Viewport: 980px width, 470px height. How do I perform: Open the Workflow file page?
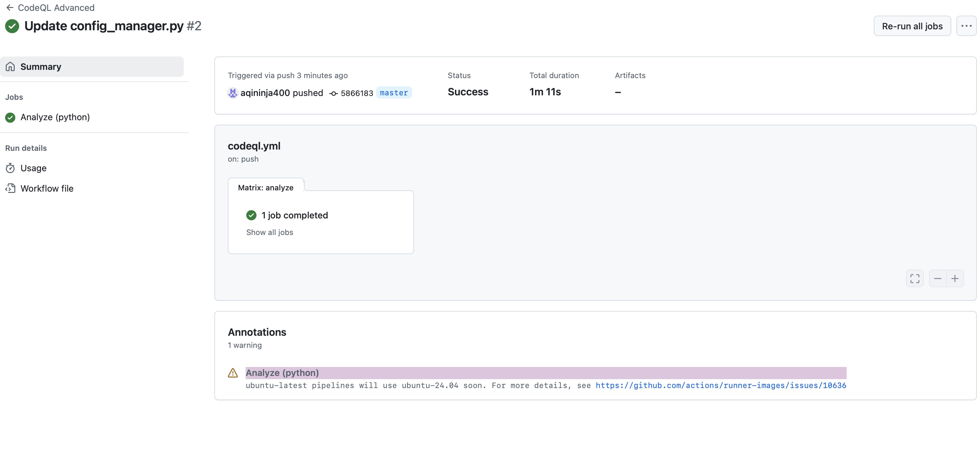pos(47,188)
